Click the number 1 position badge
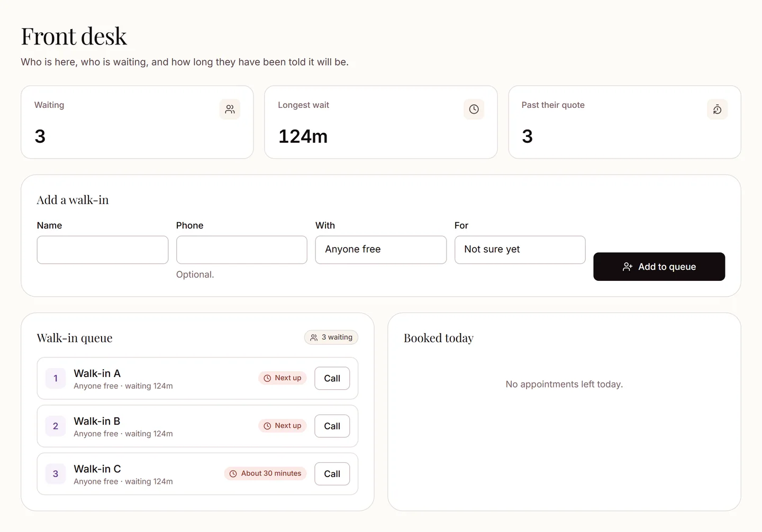 [56, 378]
